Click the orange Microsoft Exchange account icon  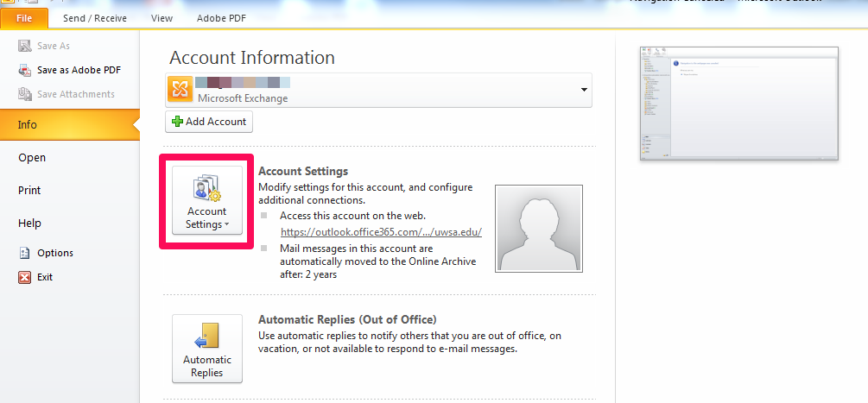pyautogui.click(x=180, y=90)
